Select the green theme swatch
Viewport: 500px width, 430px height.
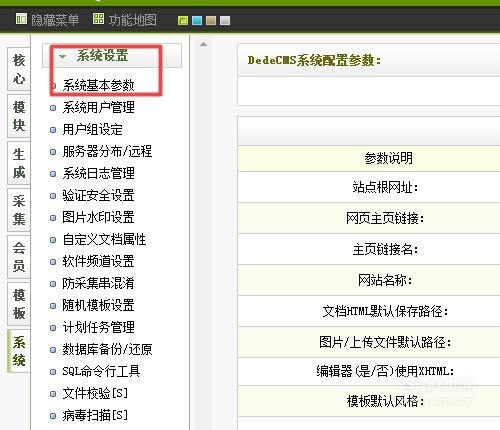pos(183,21)
